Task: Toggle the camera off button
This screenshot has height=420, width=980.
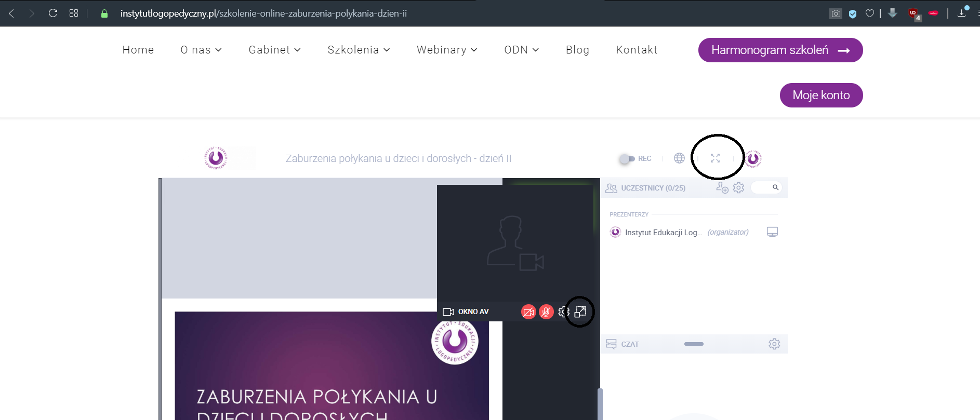Action: 528,311
